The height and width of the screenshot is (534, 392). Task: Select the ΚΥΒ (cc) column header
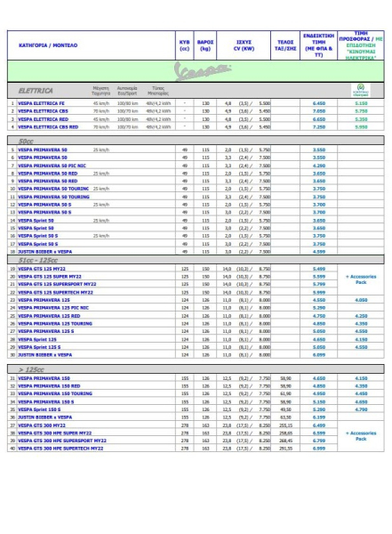(184, 45)
